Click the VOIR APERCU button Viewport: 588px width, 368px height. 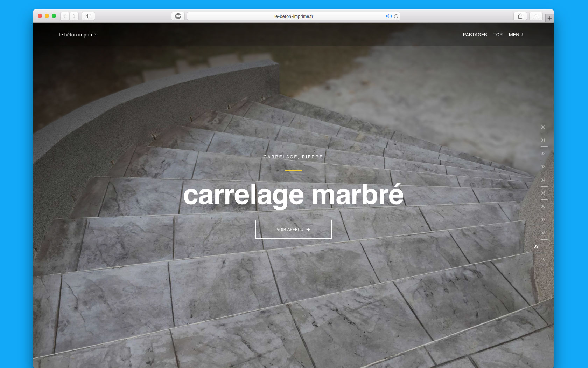[x=293, y=230]
